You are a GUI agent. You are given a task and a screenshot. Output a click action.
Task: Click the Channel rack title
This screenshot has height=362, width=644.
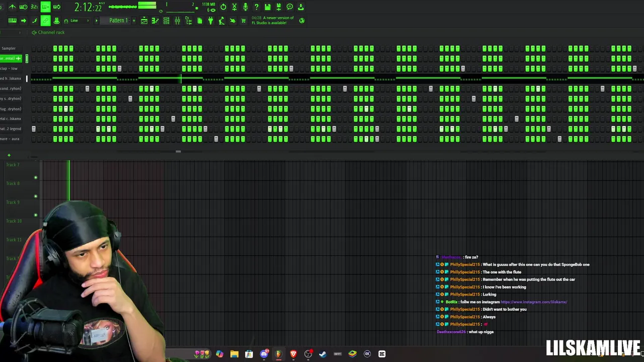[x=51, y=33]
